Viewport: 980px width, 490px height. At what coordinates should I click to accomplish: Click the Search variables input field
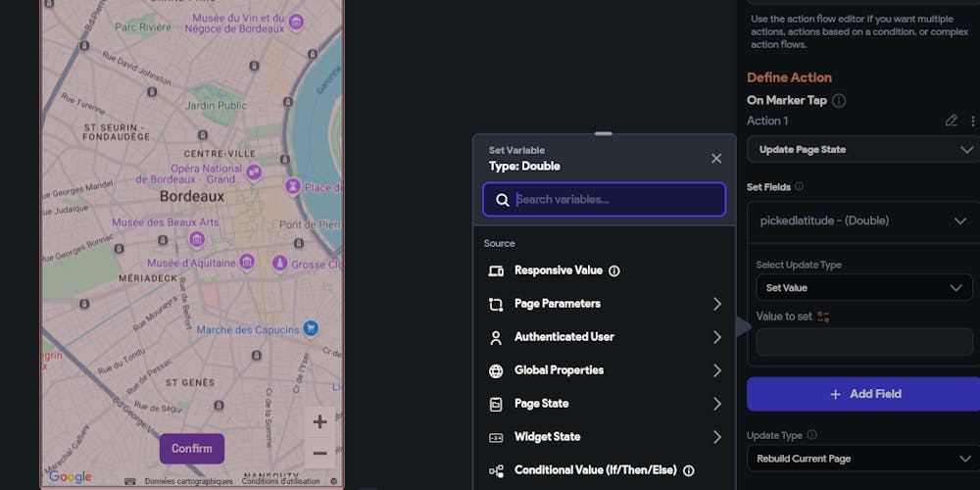[605, 199]
